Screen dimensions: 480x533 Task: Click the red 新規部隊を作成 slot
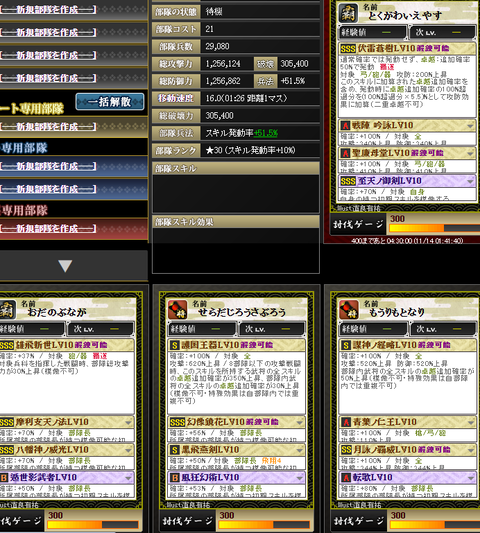[73, 228]
